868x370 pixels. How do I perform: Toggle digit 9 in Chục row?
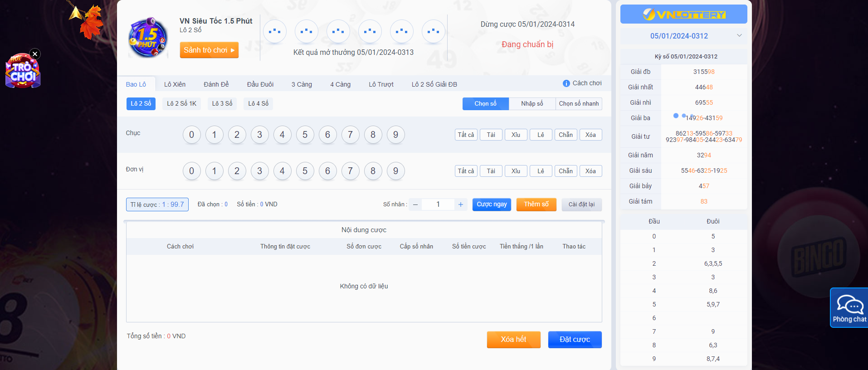pyautogui.click(x=396, y=135)
